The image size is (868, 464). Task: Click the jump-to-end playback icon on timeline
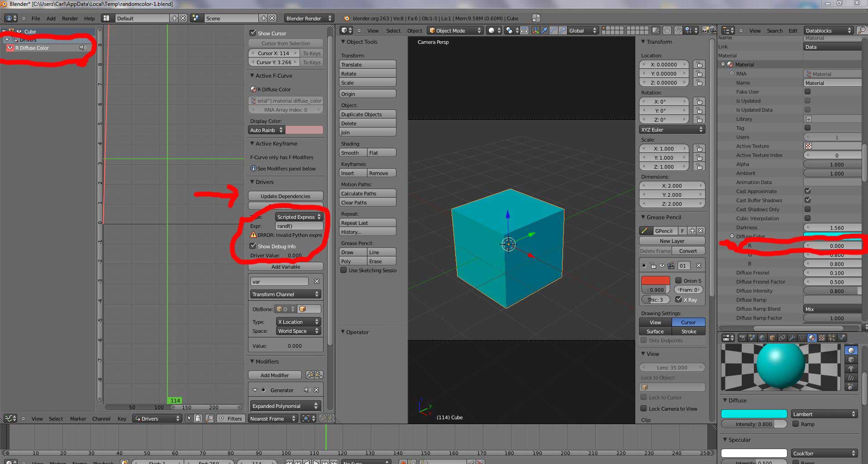334,462
